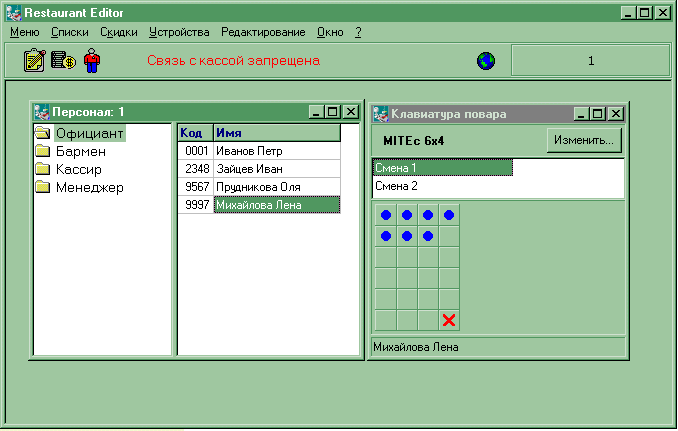Minimize the Персонал window

[316, 112]
